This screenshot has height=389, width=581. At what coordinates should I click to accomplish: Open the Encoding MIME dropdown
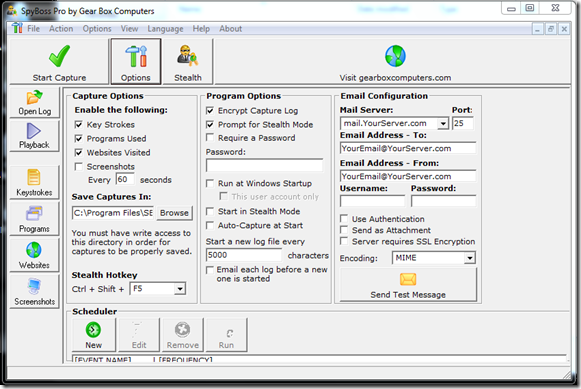pos(470,258)
